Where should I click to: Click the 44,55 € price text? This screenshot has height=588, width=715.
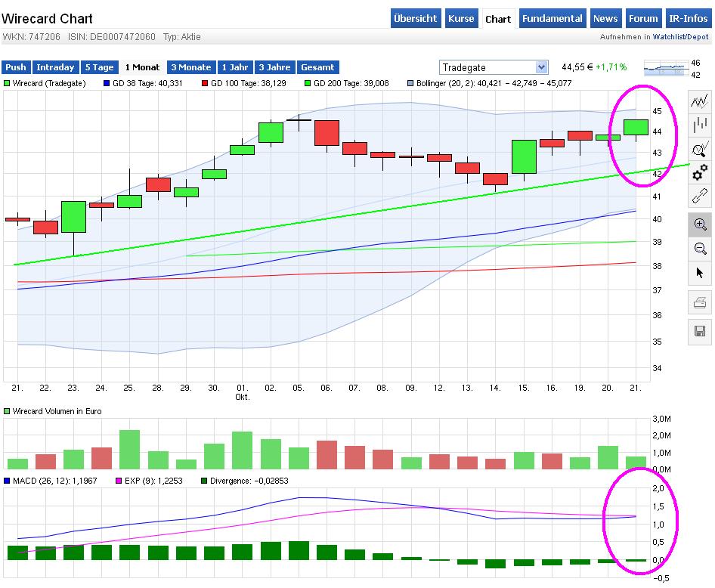pos(577,67)
